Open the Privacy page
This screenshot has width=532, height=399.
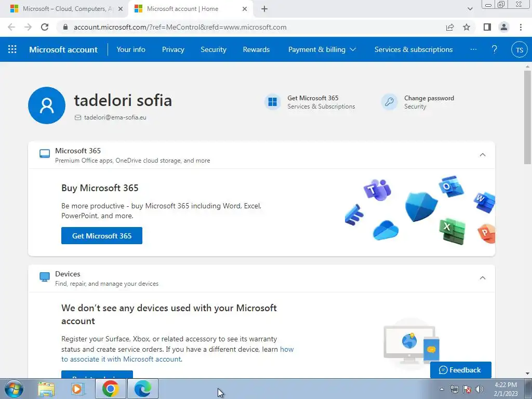point(173,49)
